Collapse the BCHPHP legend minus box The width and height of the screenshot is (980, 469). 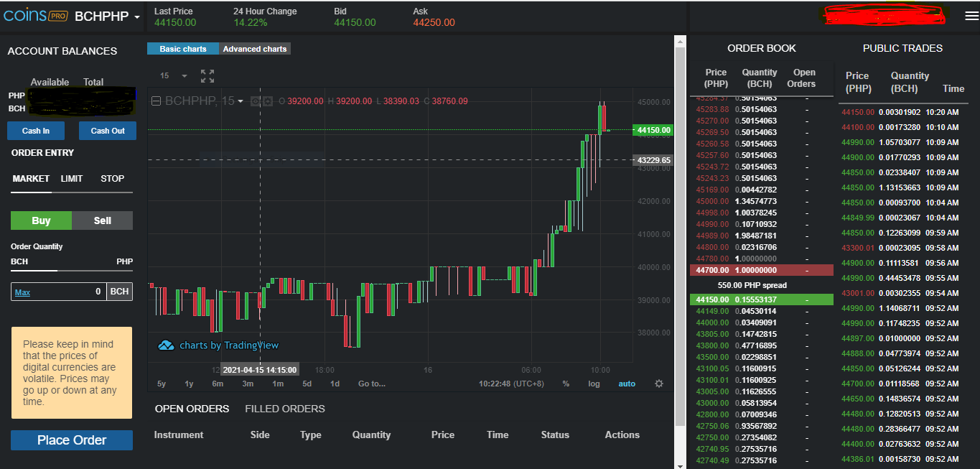tap(156, 101)
